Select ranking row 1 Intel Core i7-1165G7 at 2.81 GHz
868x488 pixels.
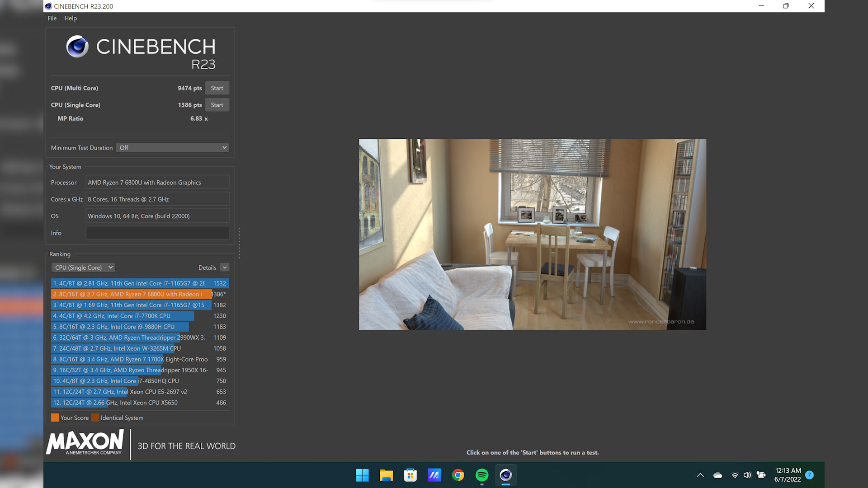click(x=140, y=283)
